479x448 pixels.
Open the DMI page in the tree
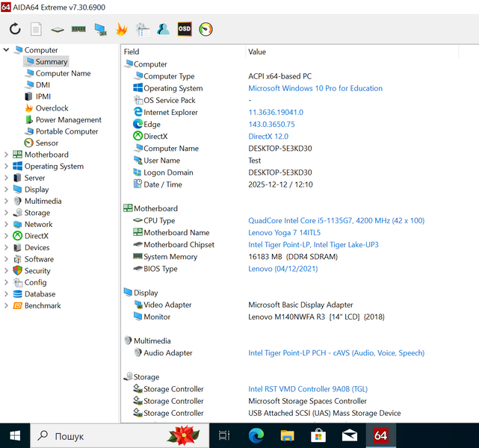point(43,85)
